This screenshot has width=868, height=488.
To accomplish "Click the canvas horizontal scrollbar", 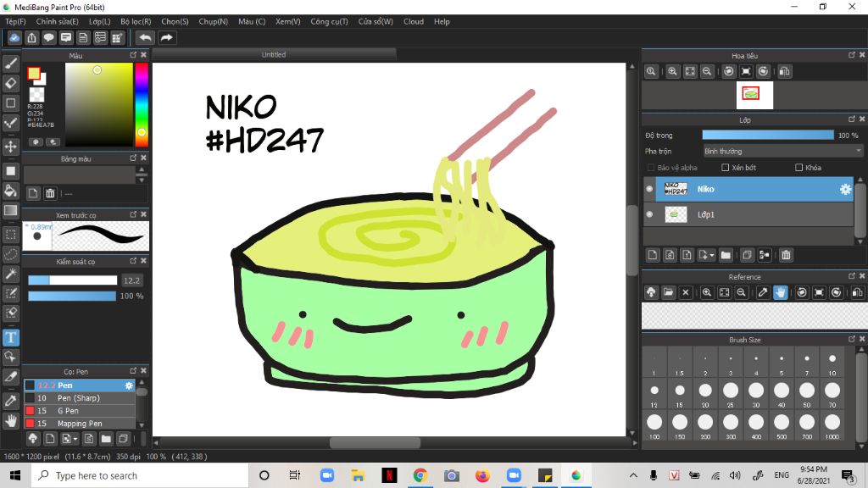I will pyautogui.click(x=375, y=443).
